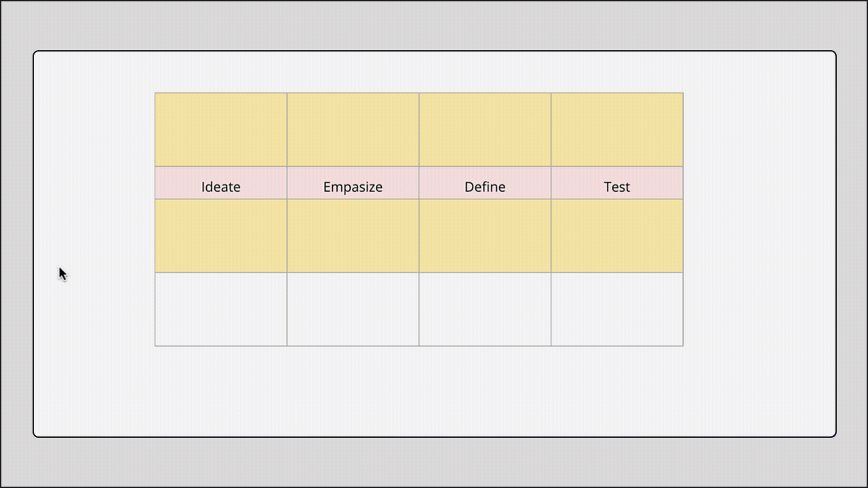Image resolution: width=868 pixels, height=488 pixels.
Task: Click the yellow cell above Test
Action: click(617, 129)
